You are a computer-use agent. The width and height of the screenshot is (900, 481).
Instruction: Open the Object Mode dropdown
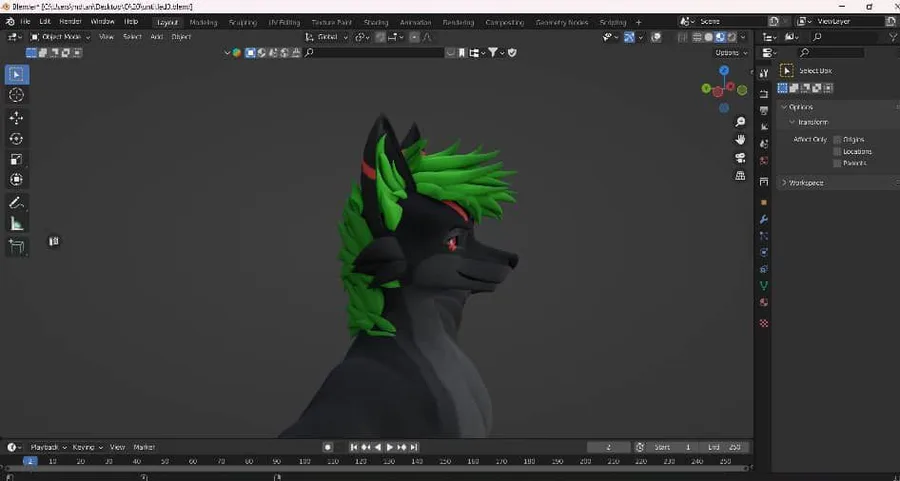coord(60,37)
